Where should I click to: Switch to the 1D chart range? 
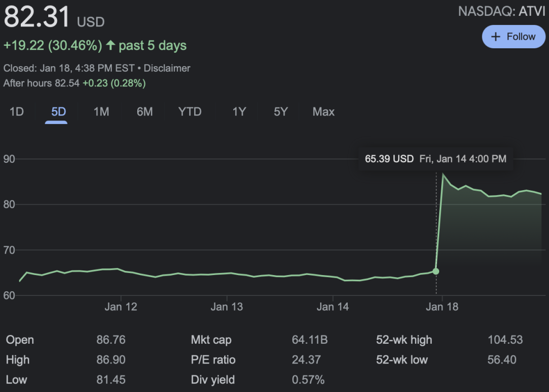coord(17,112)
